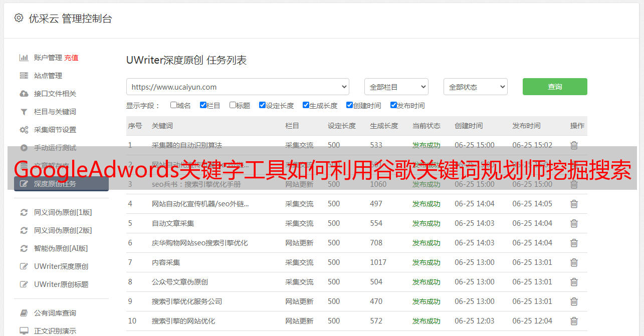Delete the 自动文章采集 task via trash icon
Image resolution: width=644 pixels, height=336 pixels.
(x=574, y=223)
